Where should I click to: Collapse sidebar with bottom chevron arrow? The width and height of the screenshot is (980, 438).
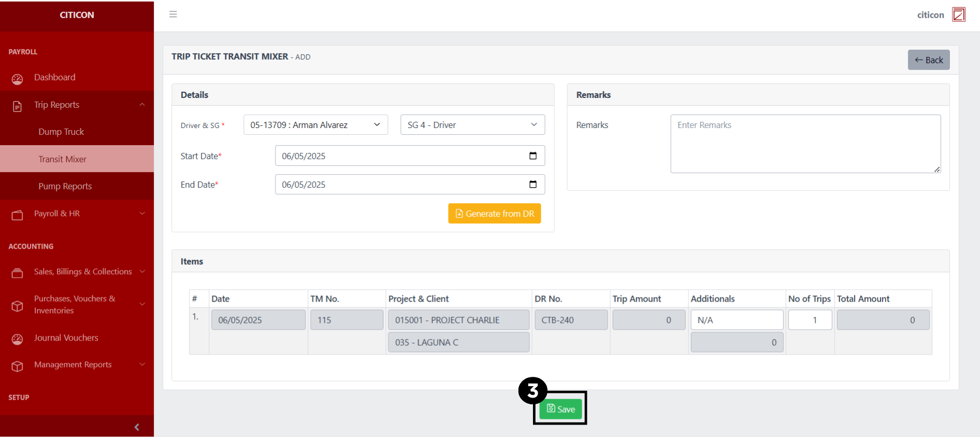(x=137, y=427)
